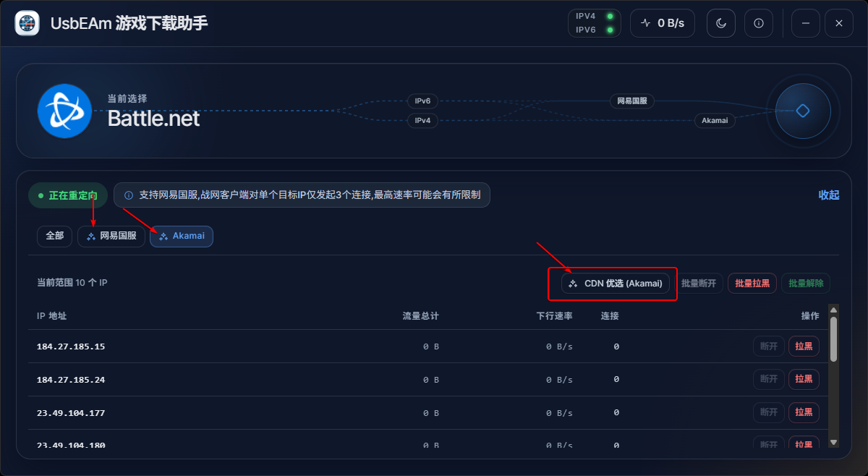Blacklist IP 184.27.185.15 with 拉黑
This screenshot has width=868, height=476.
804,347
